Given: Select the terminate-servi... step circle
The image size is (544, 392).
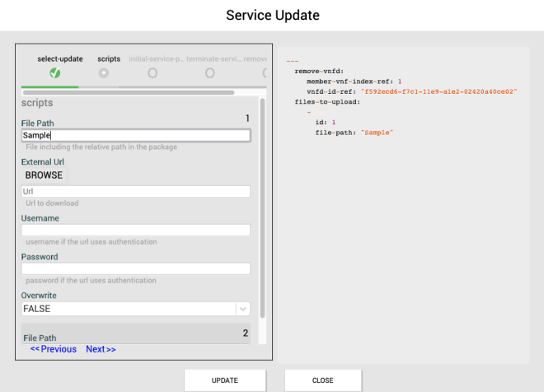Looking at the screenshot, I should [x=210, y=73].
